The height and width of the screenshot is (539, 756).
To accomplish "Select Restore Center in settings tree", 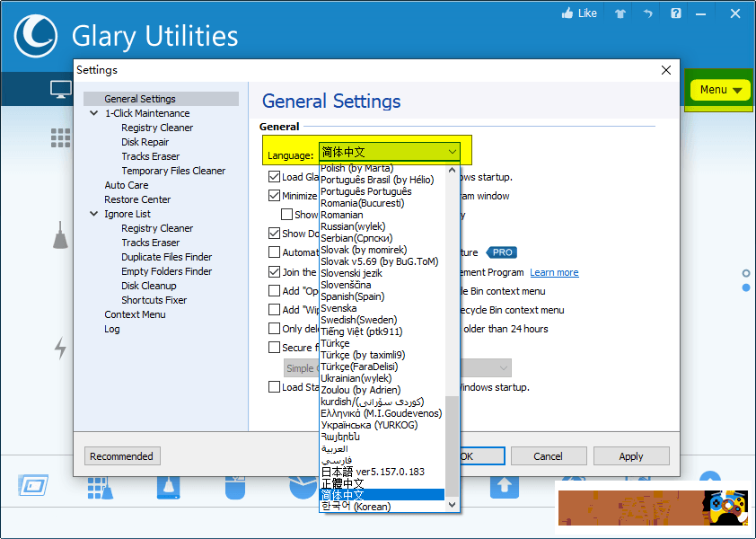I will tap(137, 199).
